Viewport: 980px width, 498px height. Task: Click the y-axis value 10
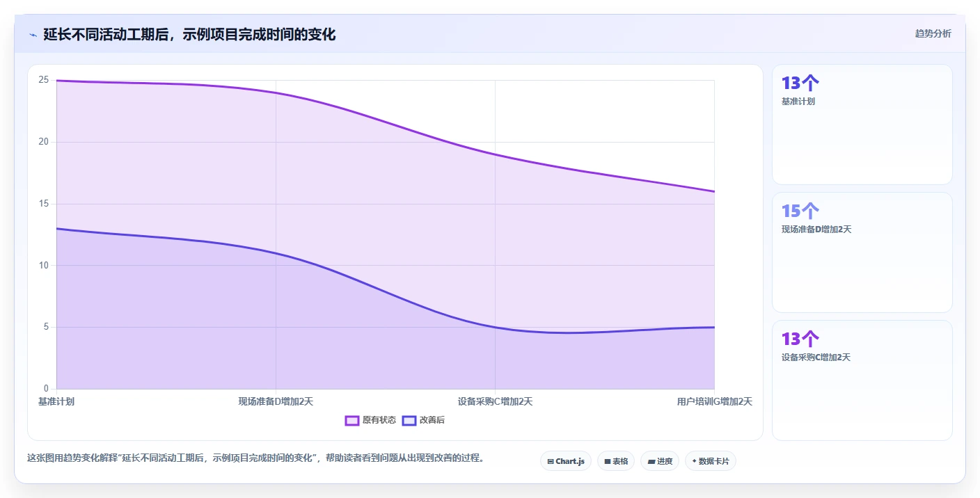coord(44,265)
